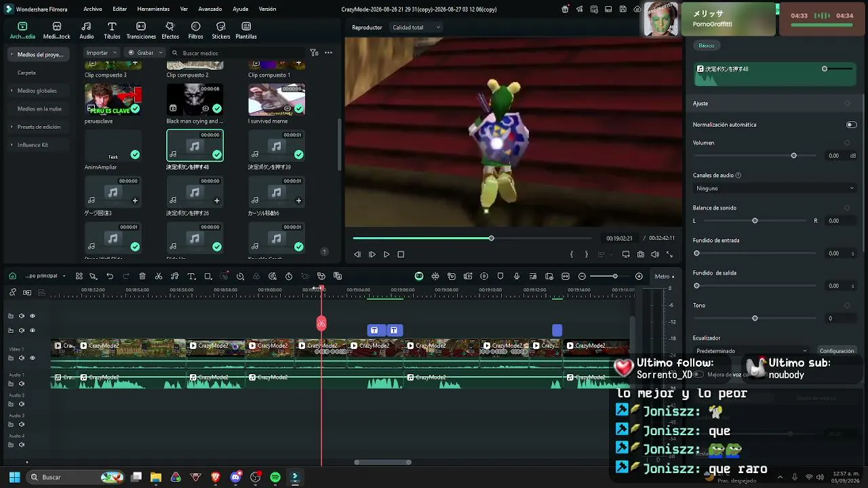Select the I survived meme thumbnail

point(277,99)
